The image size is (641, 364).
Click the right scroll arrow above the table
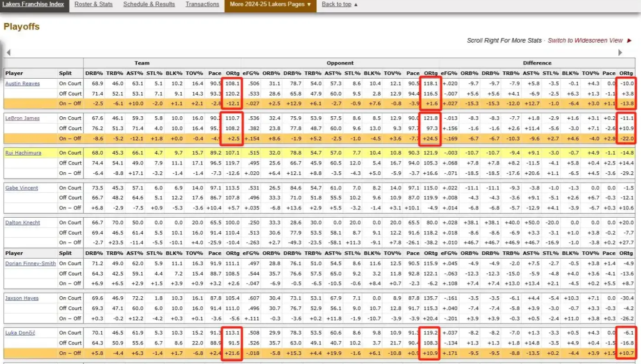coord(621,52)
